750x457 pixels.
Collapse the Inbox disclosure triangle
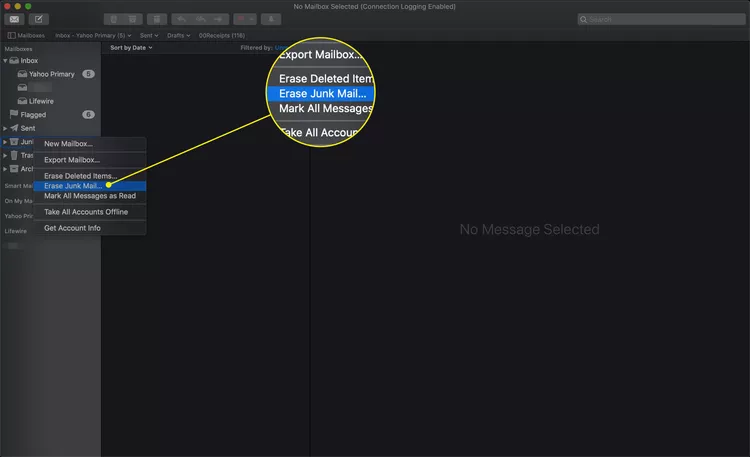tap(5, 61)
